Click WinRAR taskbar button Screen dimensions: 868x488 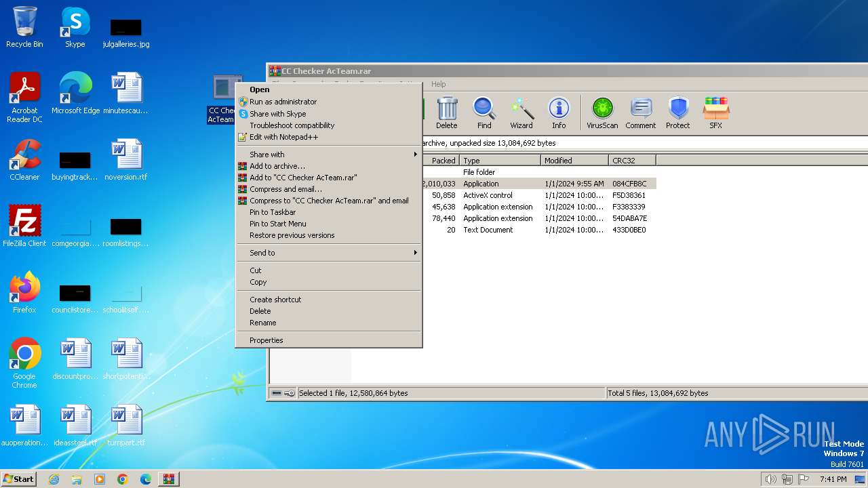(168, 479)
